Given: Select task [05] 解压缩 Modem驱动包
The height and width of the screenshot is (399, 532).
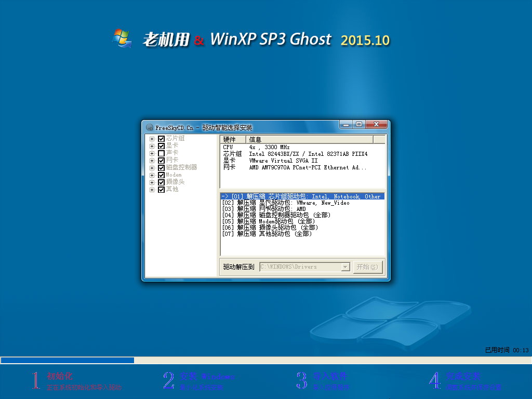Looking at the screenshot, I should pyautogui.click(x=303, y=221).
